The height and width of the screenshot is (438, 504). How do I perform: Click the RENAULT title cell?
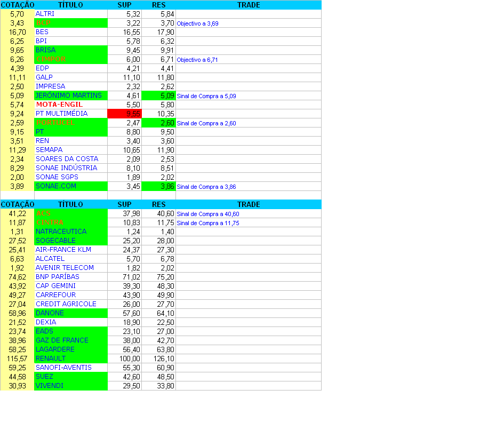(x=71, y=359)
